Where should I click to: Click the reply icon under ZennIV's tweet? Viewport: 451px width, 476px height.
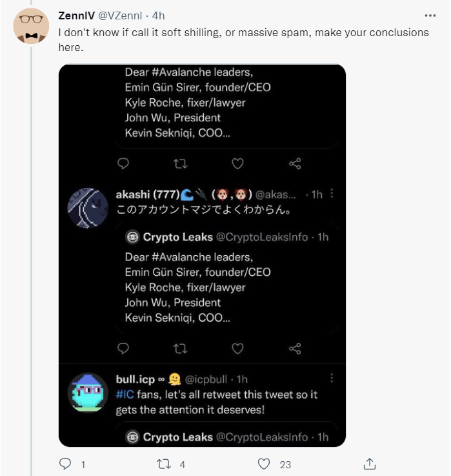[x=65, y=464]
